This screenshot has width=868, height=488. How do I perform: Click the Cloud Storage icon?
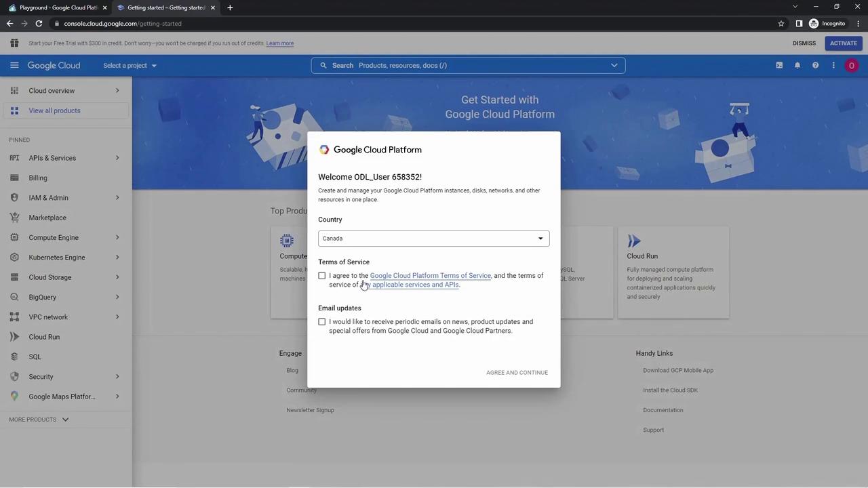coord(14,277)
